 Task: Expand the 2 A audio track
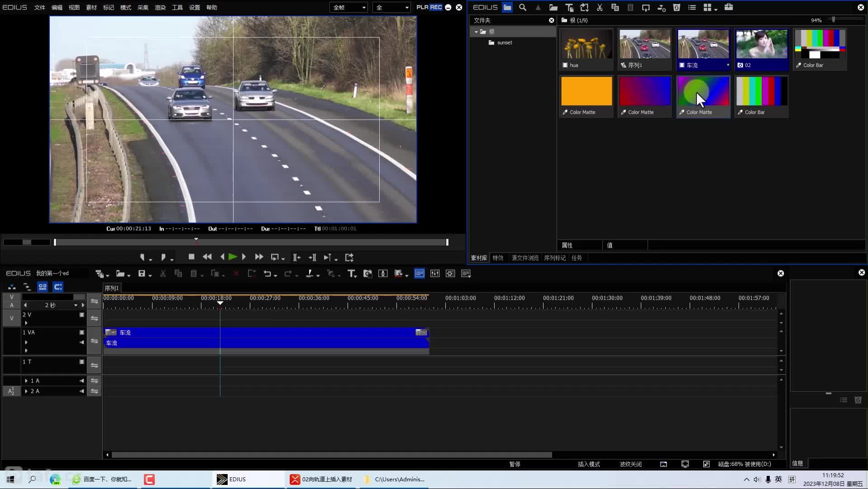coord(26,391)
